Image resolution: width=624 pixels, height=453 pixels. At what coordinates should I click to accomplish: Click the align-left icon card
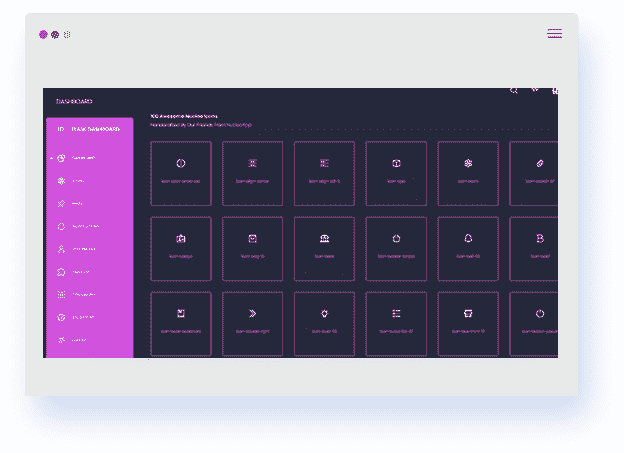(325, 172)
